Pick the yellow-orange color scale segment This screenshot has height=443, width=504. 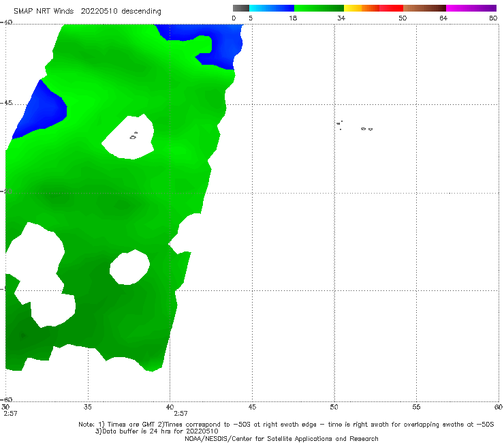[x=361, y=8]
